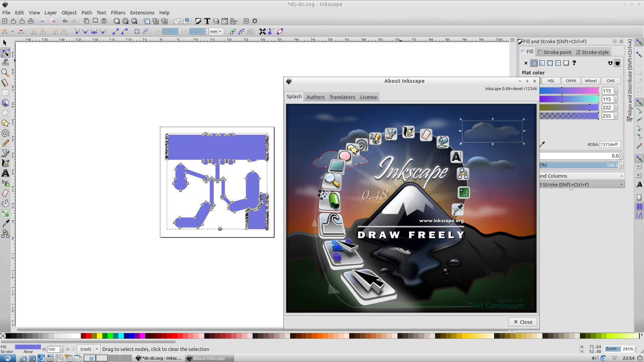Image resolution: width=644 pixels, height=362 pixels.
Task: Click the RGBA hex value field
Action: coord(609,144)
